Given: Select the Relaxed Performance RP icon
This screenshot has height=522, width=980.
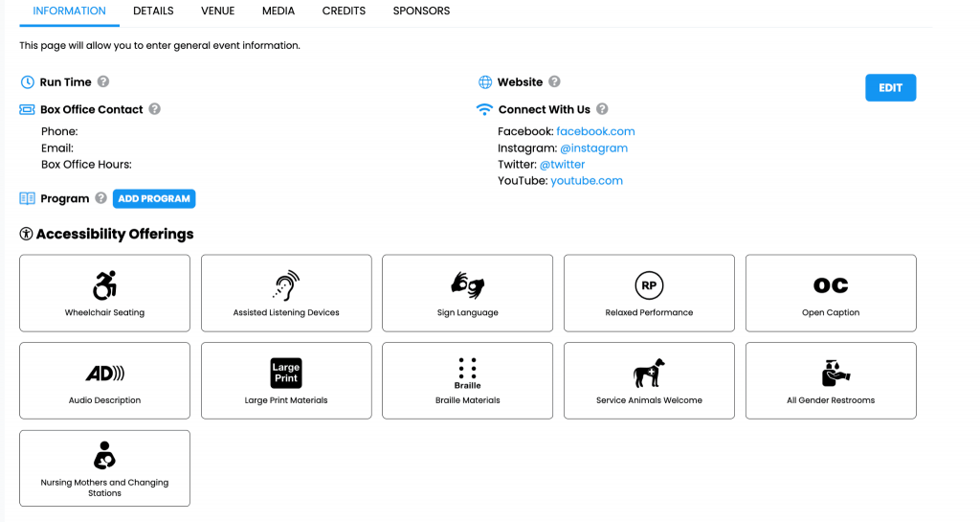Looking at the screenshot, I should pos(649,285).
